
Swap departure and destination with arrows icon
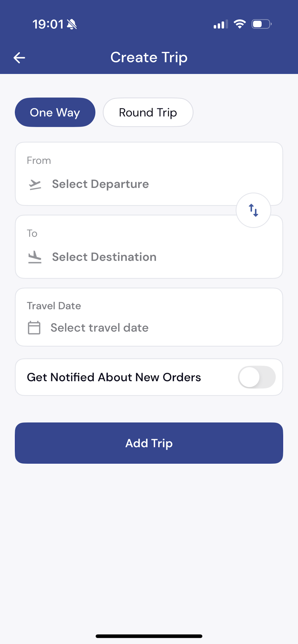pos(253,210)
